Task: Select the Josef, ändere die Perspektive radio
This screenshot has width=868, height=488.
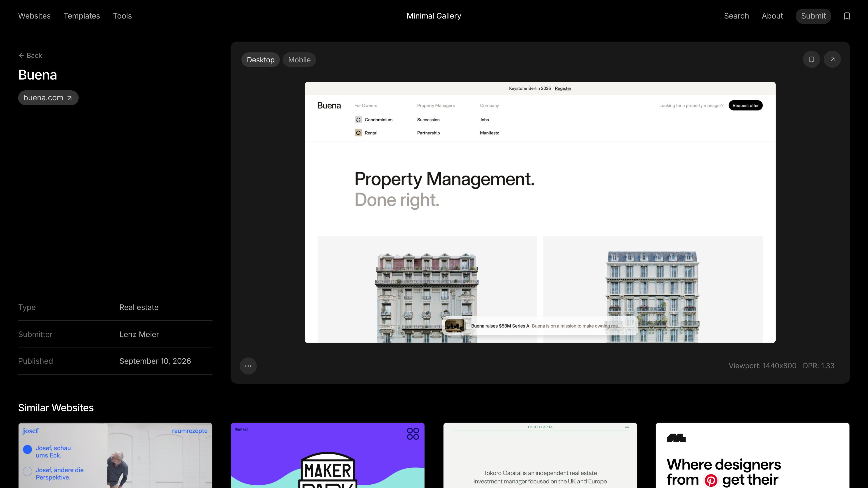Action: 28,471
